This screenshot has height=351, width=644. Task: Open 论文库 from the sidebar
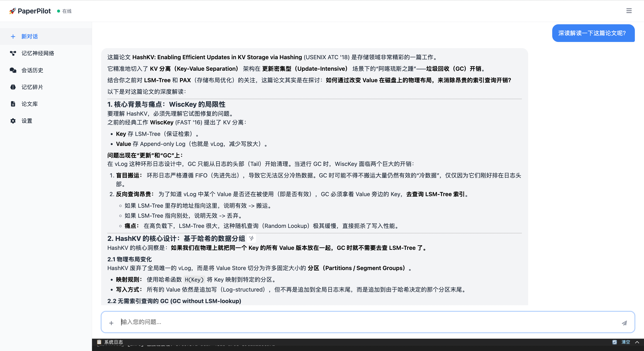[46, 104]
